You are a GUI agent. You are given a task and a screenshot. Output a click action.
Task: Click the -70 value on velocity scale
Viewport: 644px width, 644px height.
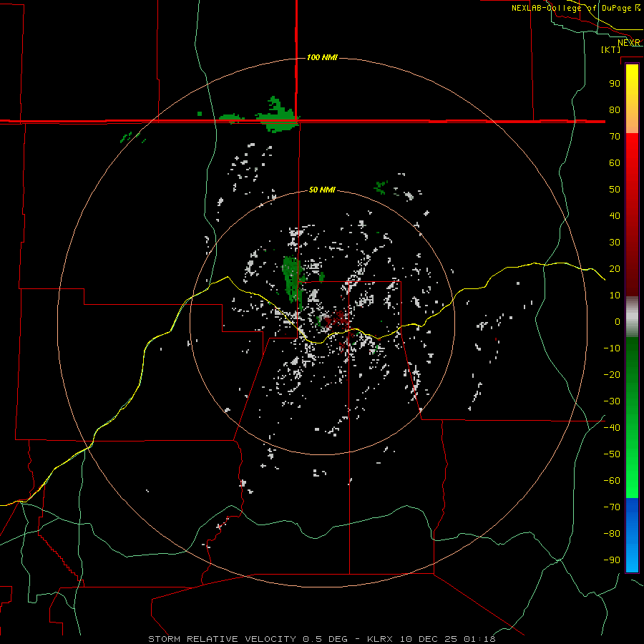tap(612, 507)
